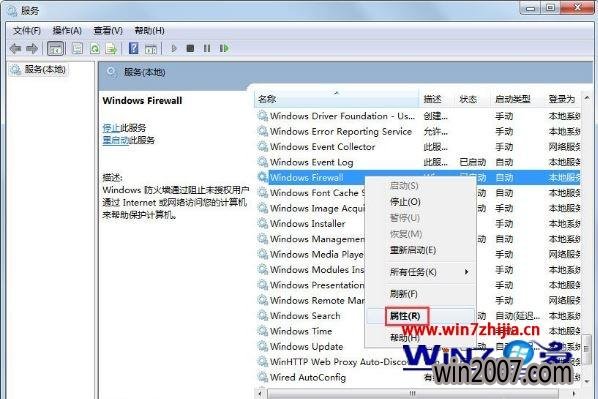Click the blue Help toolbar icon
This screenshot has height=399, width=598.
(133, 48)
